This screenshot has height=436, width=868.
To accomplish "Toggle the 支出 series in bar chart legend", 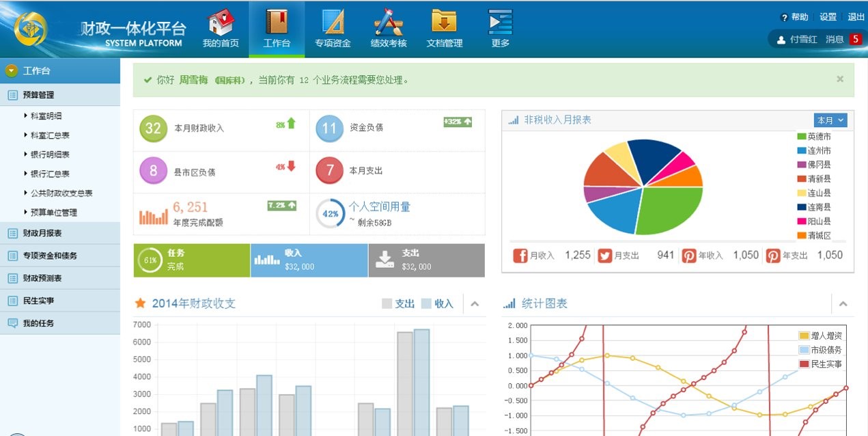I will coord(398,303).
